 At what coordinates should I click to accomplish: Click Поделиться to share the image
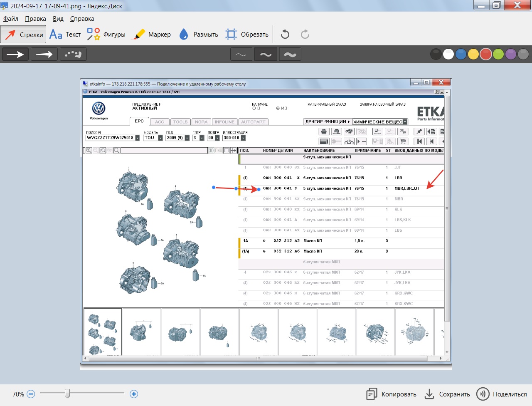tap(502, 394)
